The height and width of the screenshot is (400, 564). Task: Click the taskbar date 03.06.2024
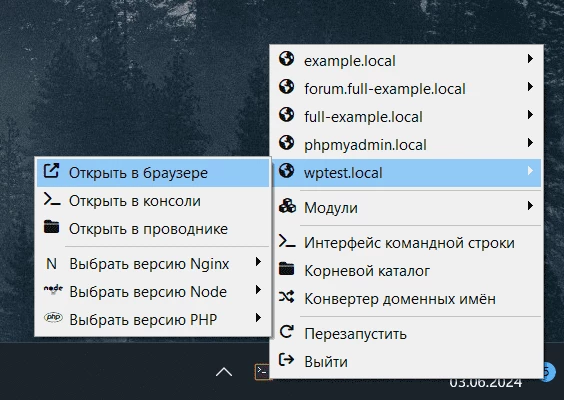tap(486, 383)
